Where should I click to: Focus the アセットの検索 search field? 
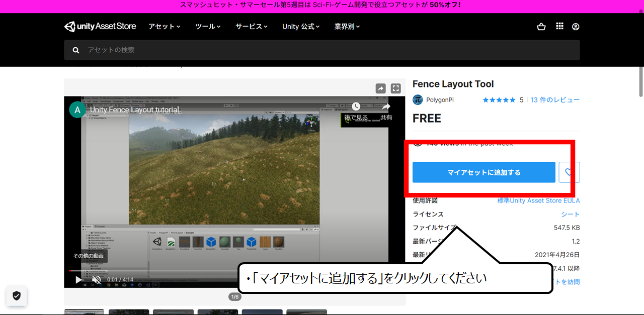pyautogui.click(x=322, y=50)
